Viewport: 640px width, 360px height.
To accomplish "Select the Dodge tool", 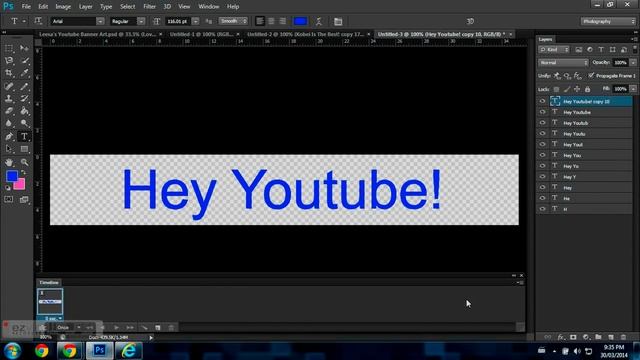I will click(24, 123).
